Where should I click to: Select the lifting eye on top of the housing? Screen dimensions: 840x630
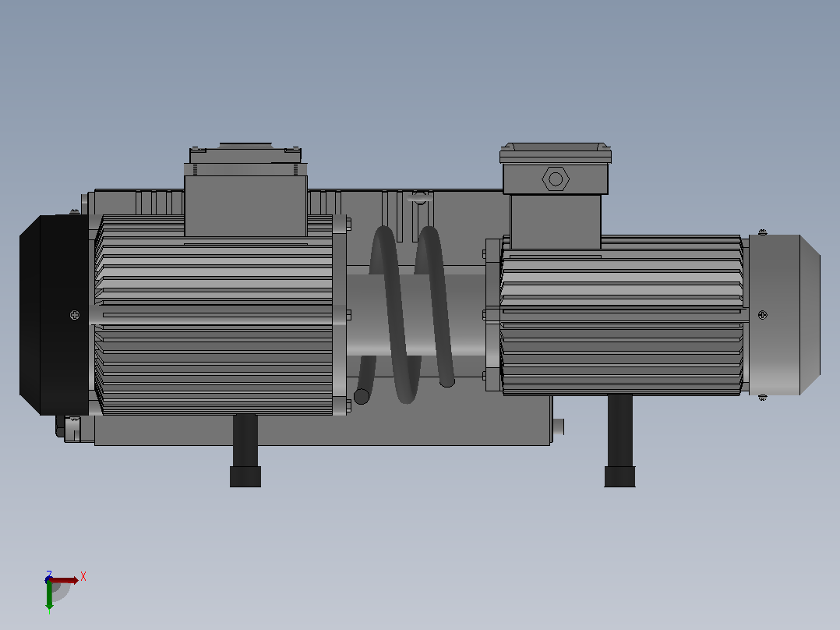420,197
